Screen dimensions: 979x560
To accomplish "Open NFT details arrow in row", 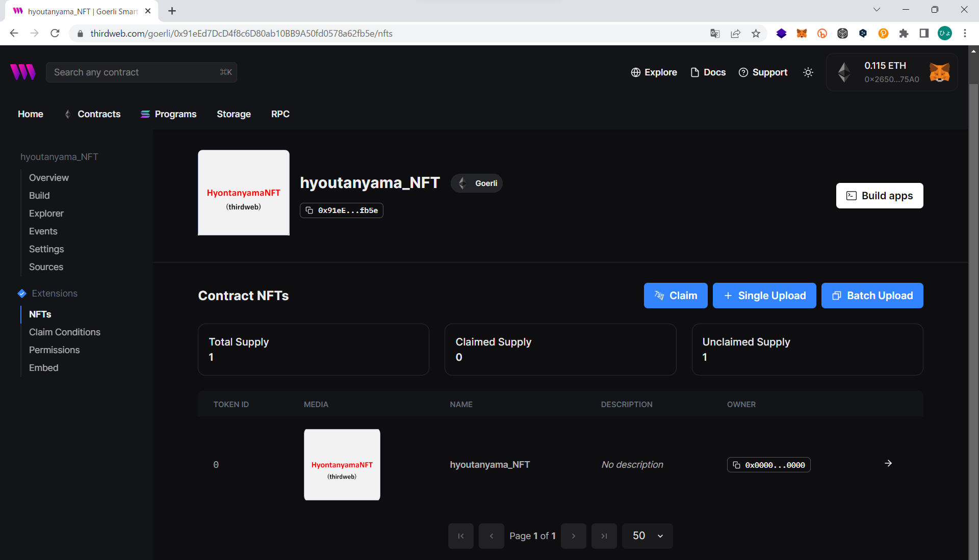I will 888,463.
